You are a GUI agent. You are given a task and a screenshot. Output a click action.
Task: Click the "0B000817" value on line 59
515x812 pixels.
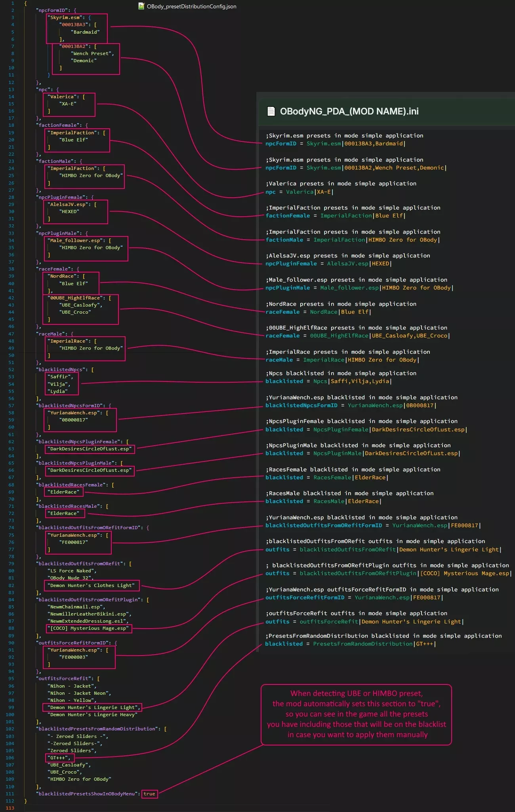point(74,420)
